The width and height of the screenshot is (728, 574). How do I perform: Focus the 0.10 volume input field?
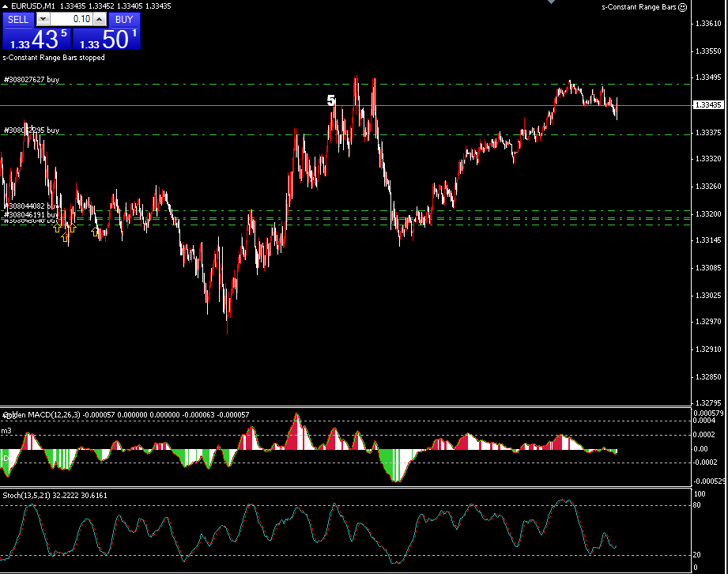point(71,19)
